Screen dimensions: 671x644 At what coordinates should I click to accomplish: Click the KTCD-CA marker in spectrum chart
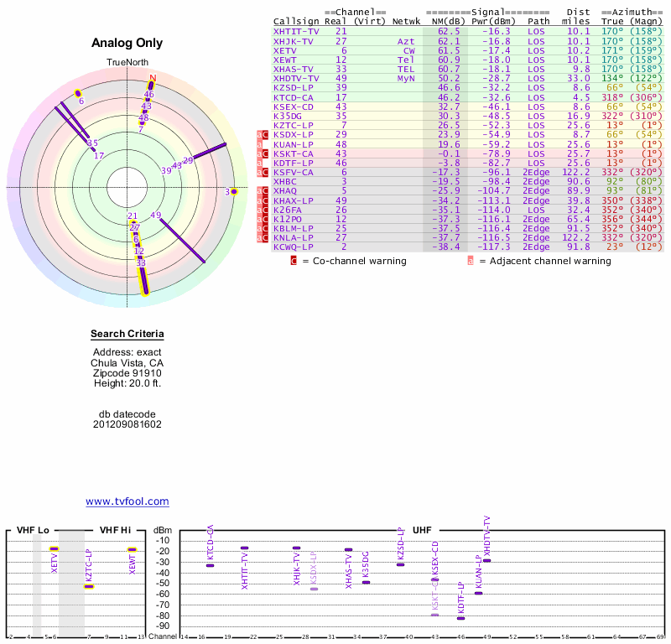click(211, 566)
